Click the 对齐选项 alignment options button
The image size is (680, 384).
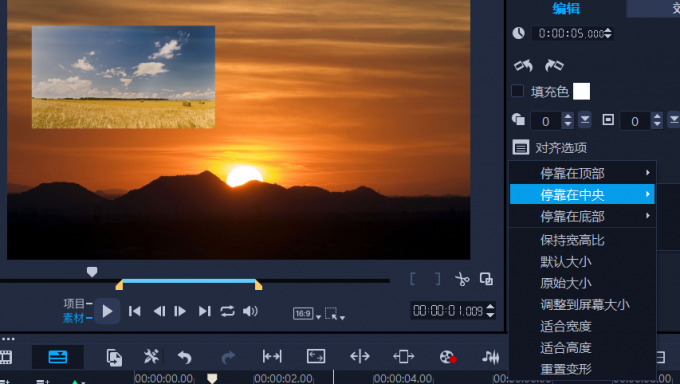click(x=549, y=148)
